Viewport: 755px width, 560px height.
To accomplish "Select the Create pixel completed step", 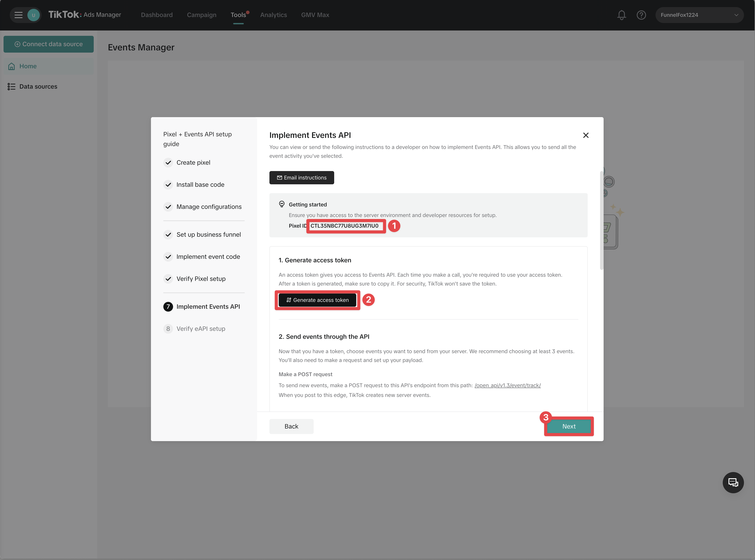I will pyautogui.click(x=193, y=163).
